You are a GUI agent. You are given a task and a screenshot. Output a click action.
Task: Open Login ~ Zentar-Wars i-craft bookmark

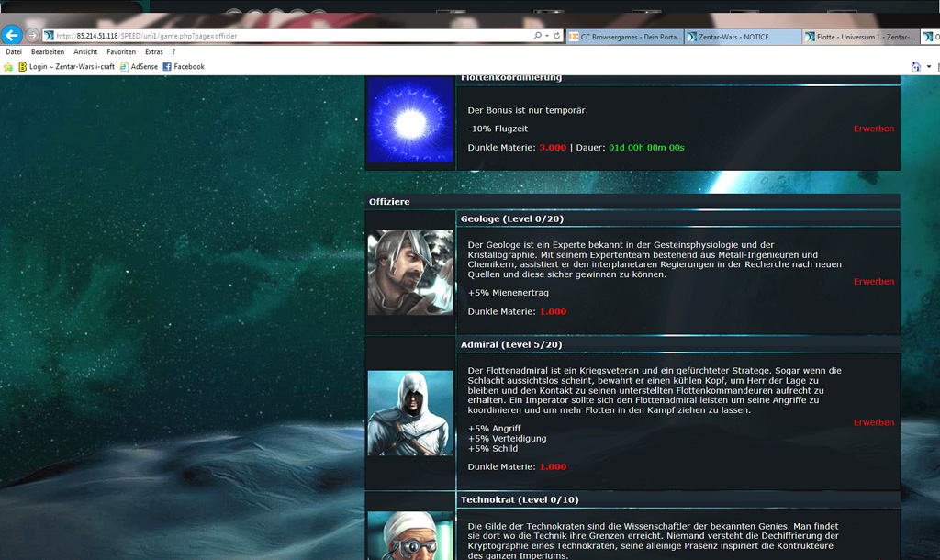(x=66, y=66)
